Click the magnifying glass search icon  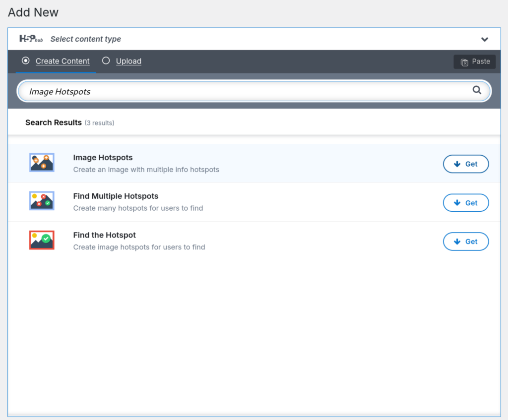click(x=477, y=90)
